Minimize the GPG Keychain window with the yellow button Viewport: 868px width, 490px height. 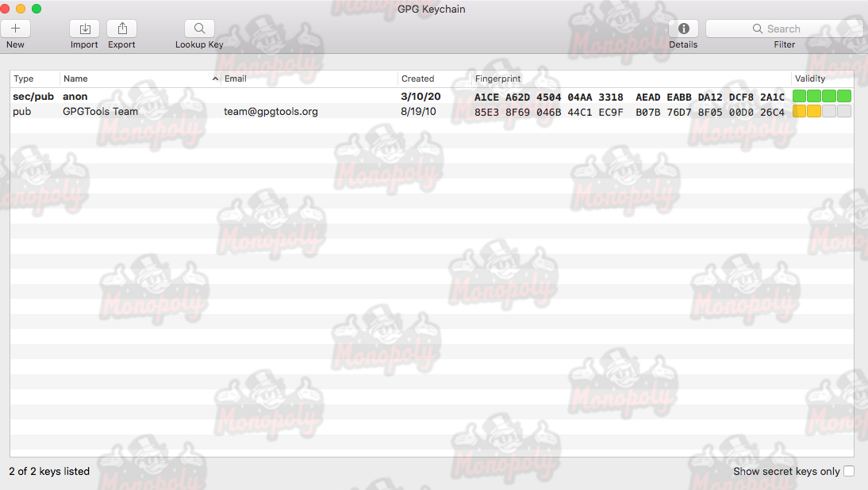(21, 9)
